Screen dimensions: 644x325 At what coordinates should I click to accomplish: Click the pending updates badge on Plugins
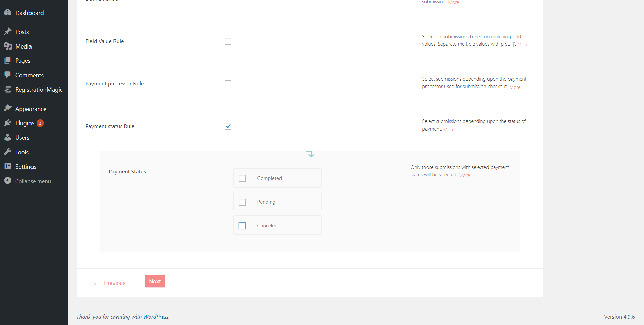click(x=40, y=123)
